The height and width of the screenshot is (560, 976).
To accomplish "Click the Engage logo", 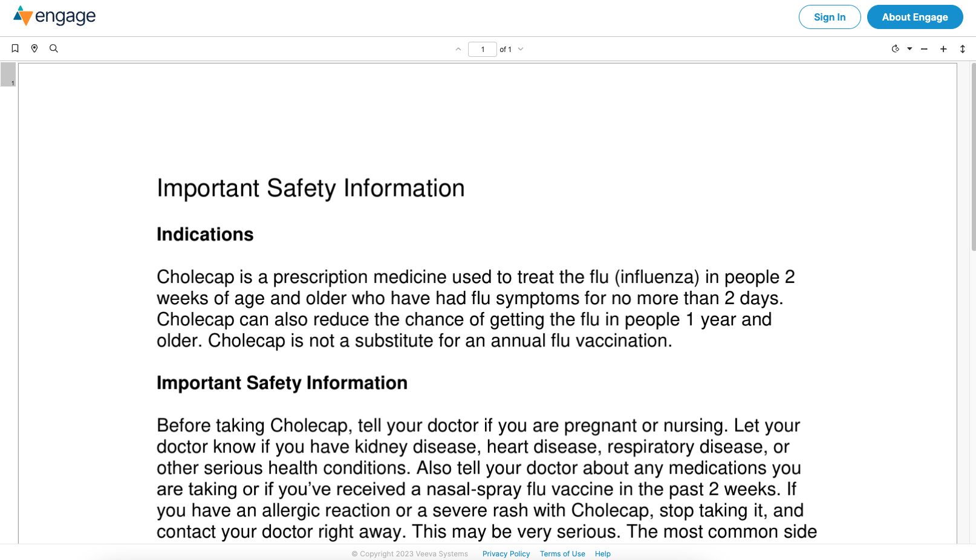I will click(x=54, y=16).
